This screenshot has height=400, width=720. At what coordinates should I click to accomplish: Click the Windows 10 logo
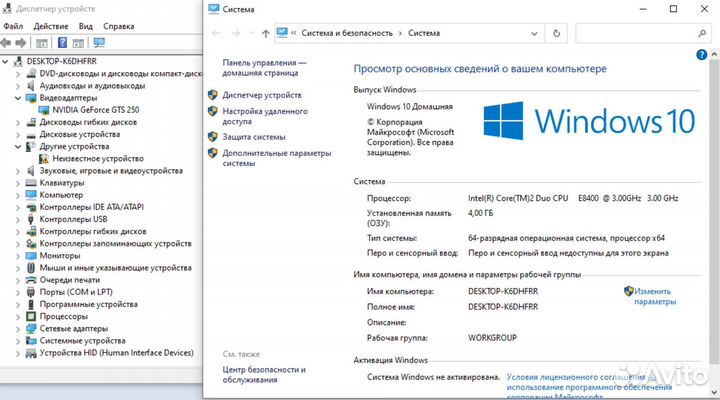click(589, 121)
